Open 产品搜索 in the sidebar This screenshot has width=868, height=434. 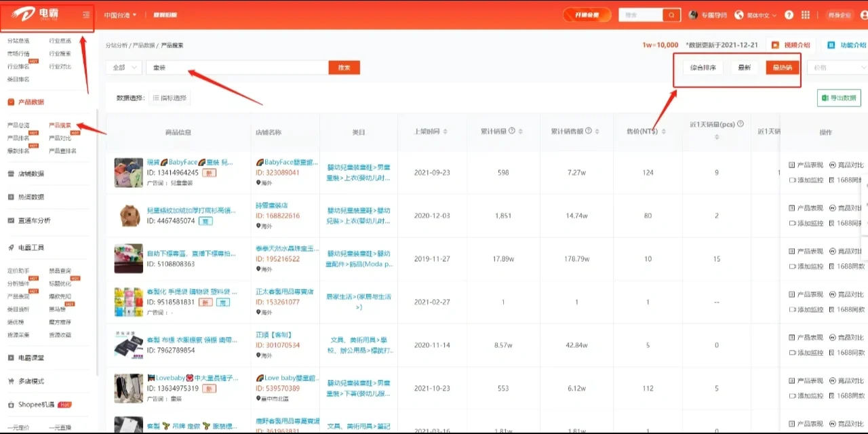tap(60, 125)
